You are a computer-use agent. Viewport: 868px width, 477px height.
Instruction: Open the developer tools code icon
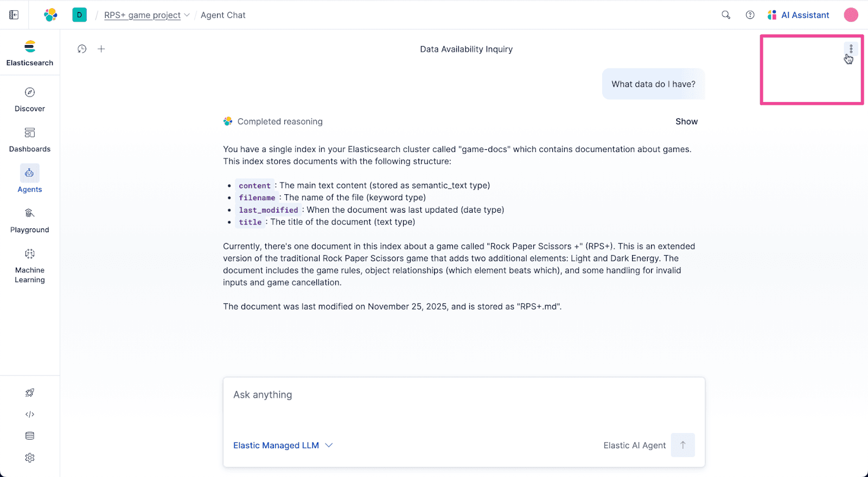click(x=30, y=415)
